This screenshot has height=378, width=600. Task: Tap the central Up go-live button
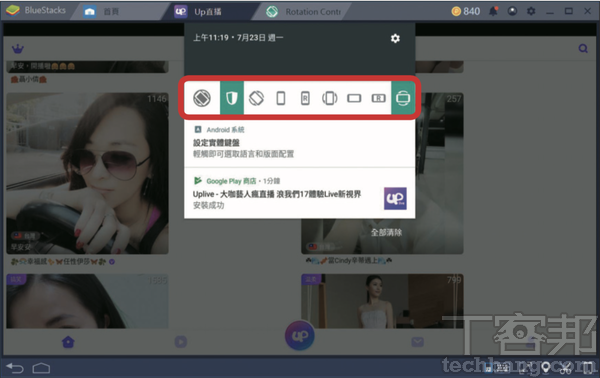tap(300, 336)
